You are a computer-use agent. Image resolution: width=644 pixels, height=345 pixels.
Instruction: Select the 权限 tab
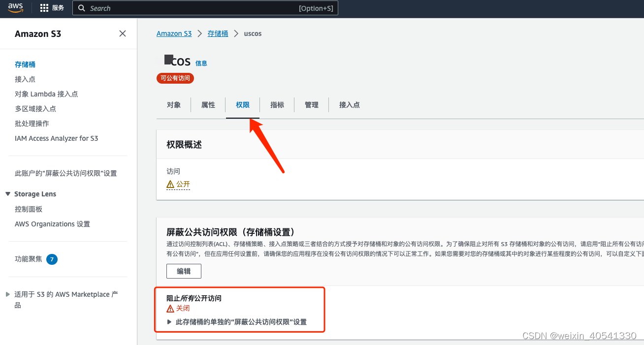click(243, 105)
